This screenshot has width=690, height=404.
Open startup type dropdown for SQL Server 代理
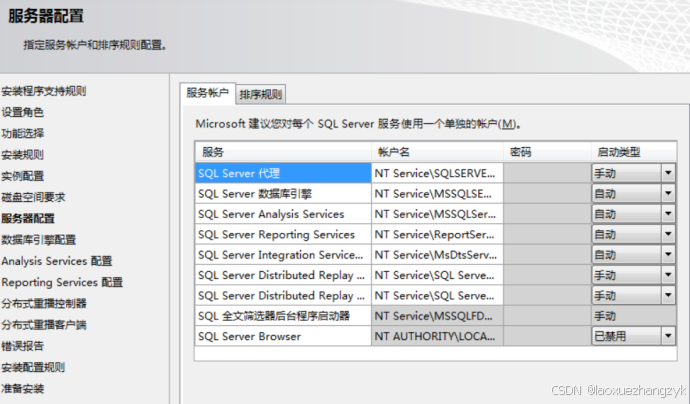668,173
